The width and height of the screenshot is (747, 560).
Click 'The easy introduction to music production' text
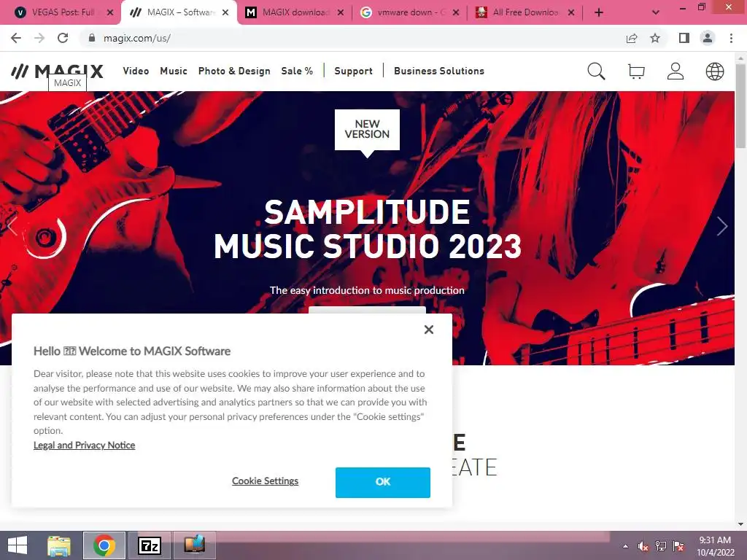click(367, 290)
